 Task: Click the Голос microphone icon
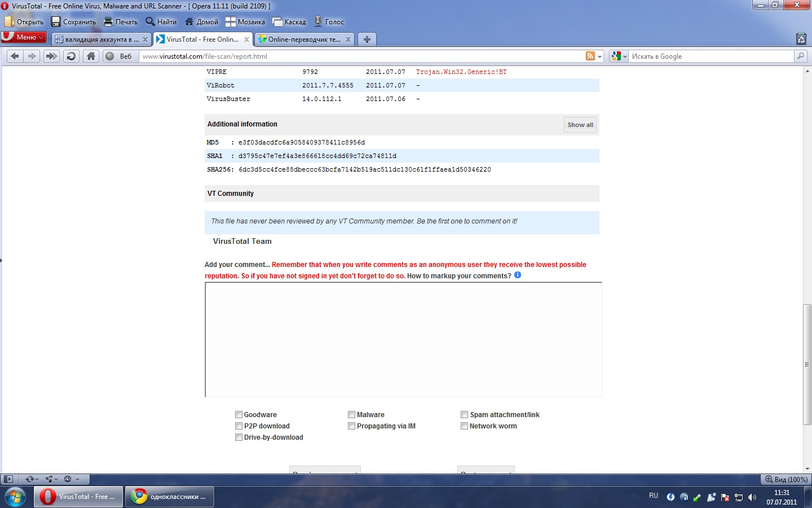point(318,21)
